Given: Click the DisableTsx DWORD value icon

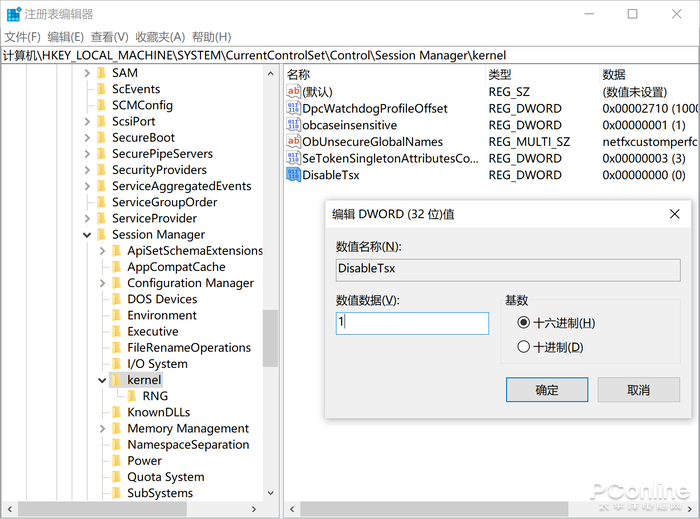Looking at the screenshot, I should click(x=293, y=175).
